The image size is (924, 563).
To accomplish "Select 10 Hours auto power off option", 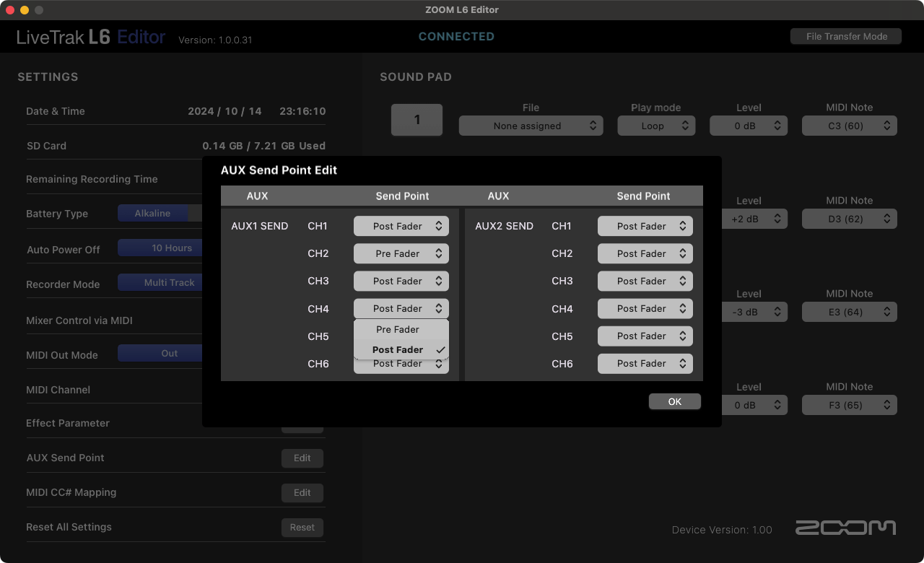I will (160, 248).
